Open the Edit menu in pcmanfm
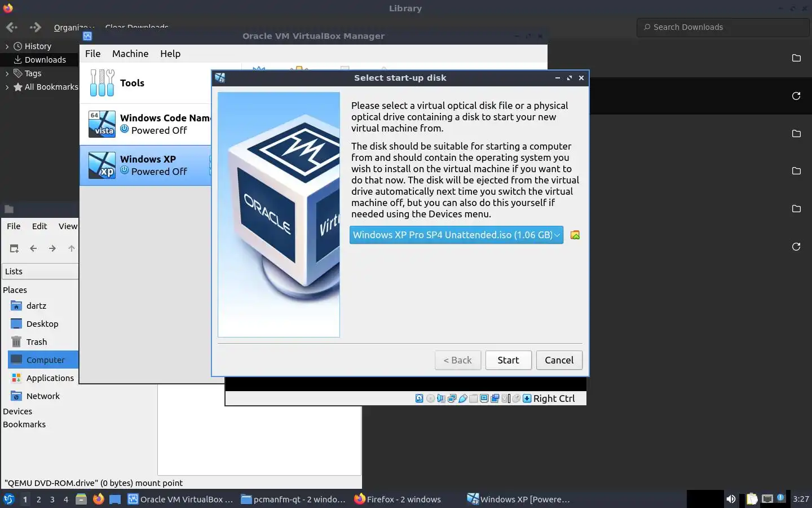 [x=39, y=226]
